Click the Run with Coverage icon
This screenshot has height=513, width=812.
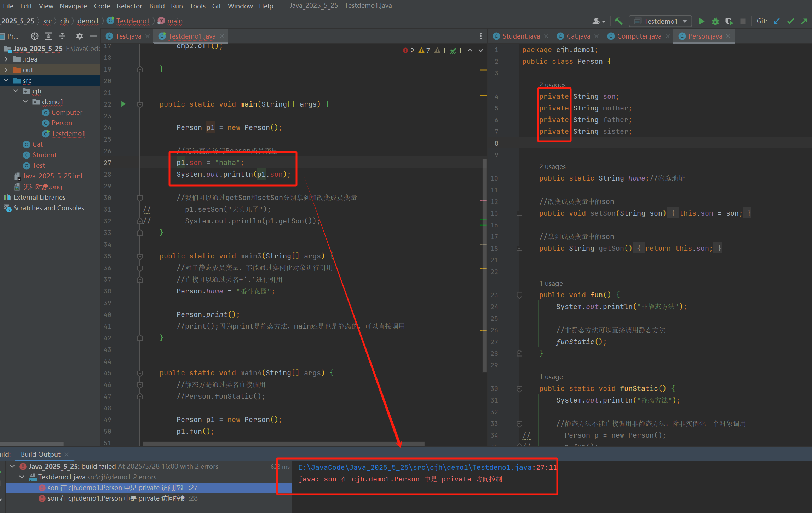[729, 21]
